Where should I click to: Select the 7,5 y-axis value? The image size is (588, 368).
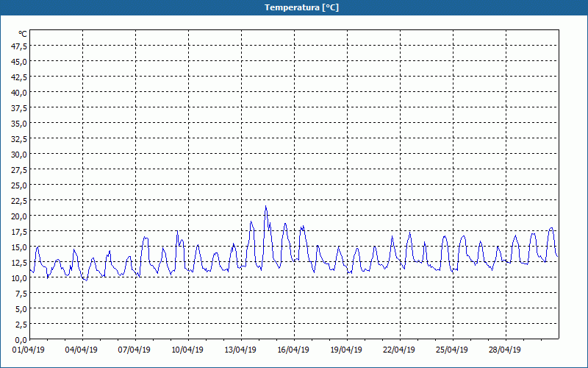pyautogui.click(x=21, y=294)
